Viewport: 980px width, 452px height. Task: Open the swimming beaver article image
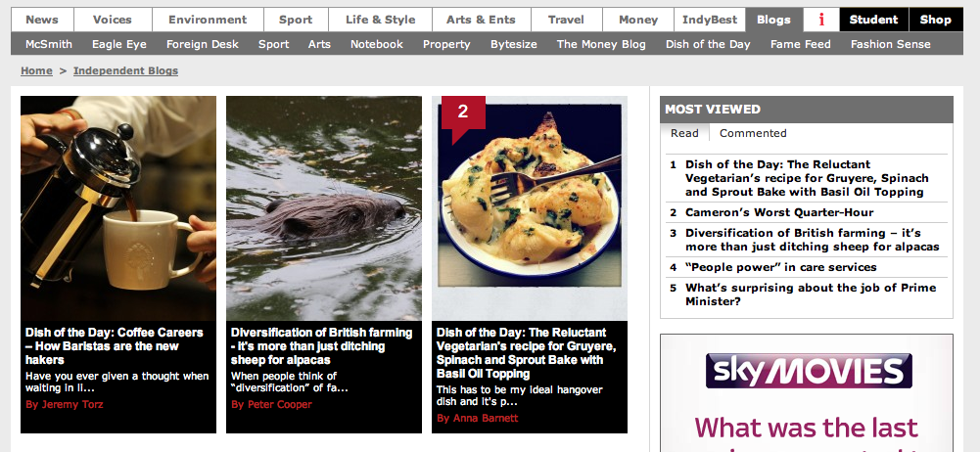point(324,207)
